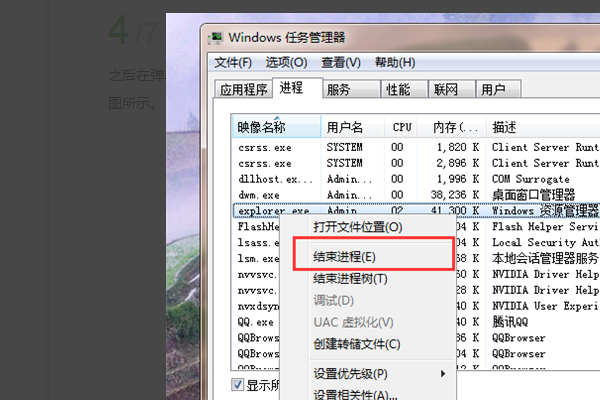Select the dwm.exe process row
Screen dimensions: 600x400
coord(416,195)
